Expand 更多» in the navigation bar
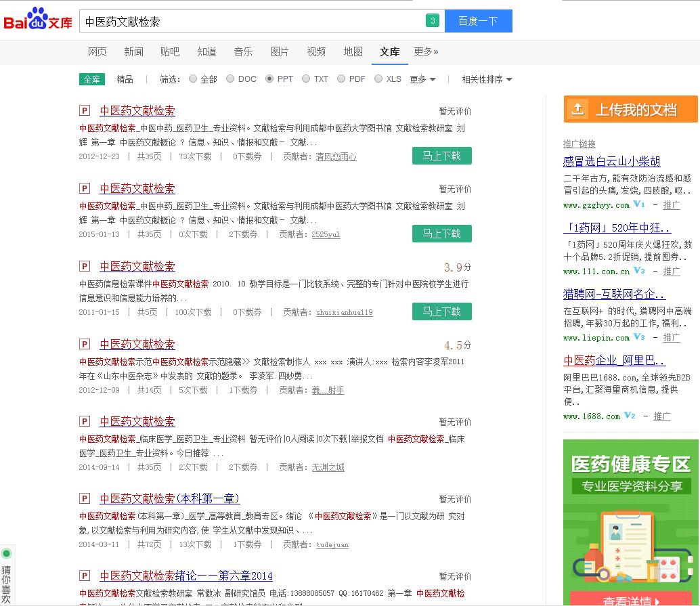The width and height of the screenshot is (700, 606). point(426,51)
